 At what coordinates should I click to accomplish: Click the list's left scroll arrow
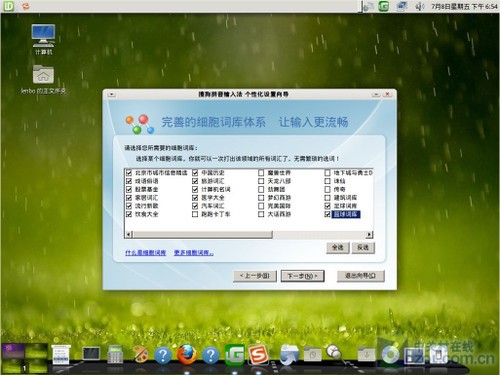129,235
